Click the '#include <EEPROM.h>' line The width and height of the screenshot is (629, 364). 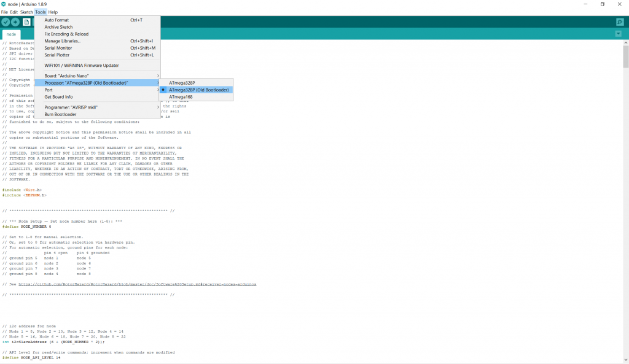[24, 195]
